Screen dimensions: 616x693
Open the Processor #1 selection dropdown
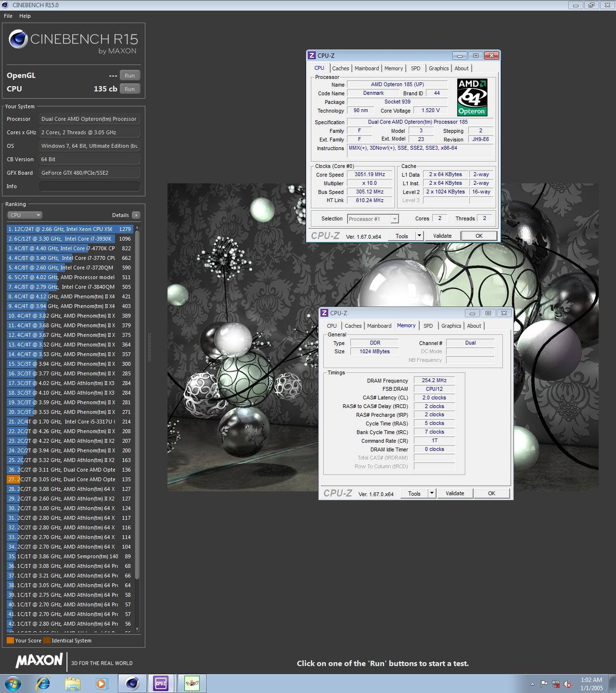pos(373,219)
